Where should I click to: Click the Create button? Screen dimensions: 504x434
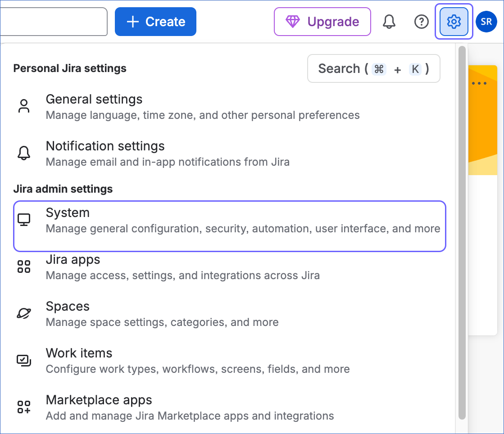[x=155, y=22]
